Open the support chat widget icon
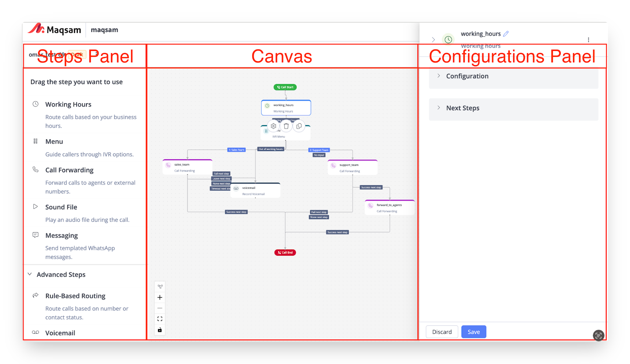630x364 pixels. click(x=598, y=335)
